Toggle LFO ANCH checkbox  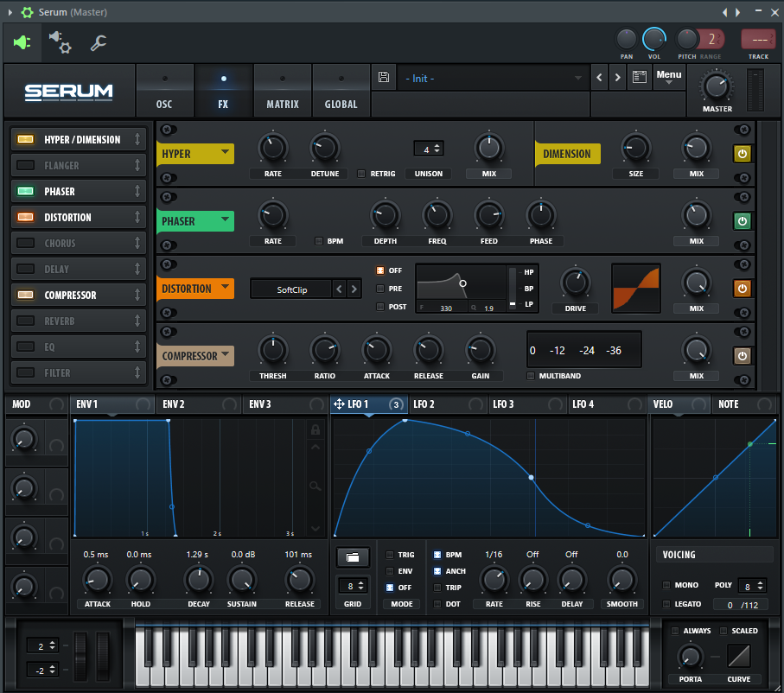pyautogui.click(x=437, y=571)
